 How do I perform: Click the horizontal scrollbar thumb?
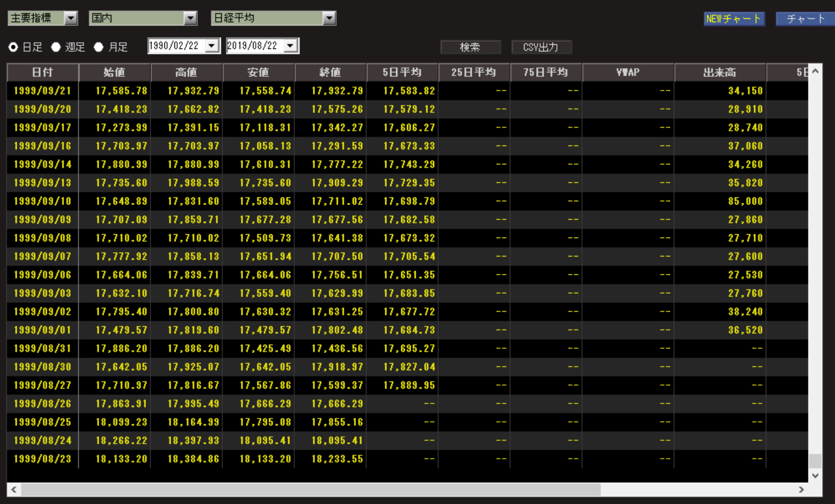pyautogui.click(x=311, y=490)
